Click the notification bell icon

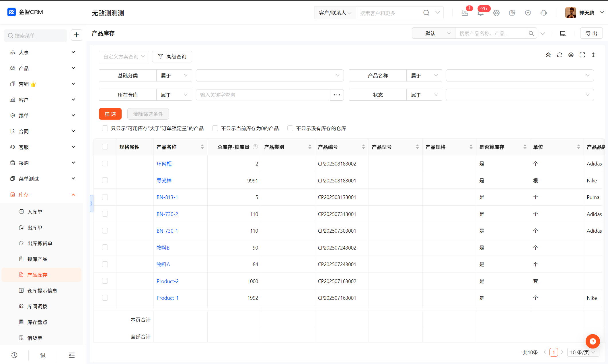coord(480,13)
